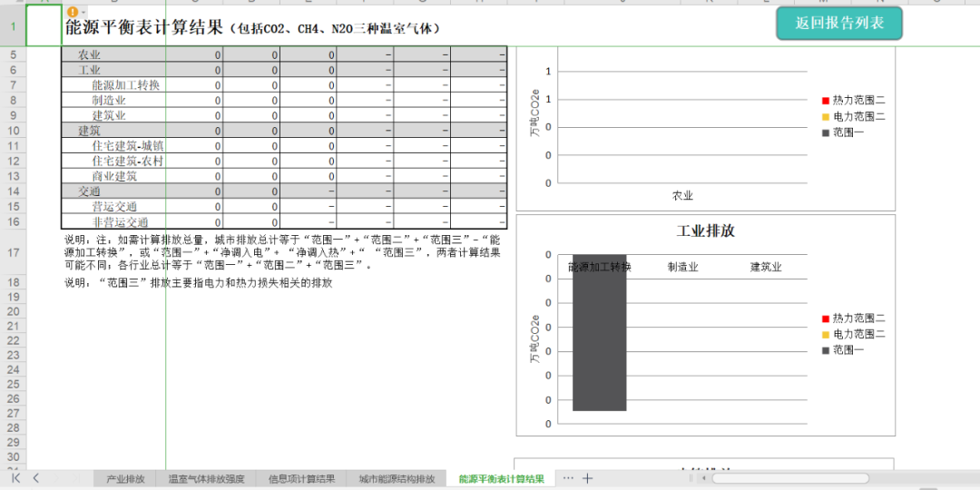Select row header 17

click(13, 252)
